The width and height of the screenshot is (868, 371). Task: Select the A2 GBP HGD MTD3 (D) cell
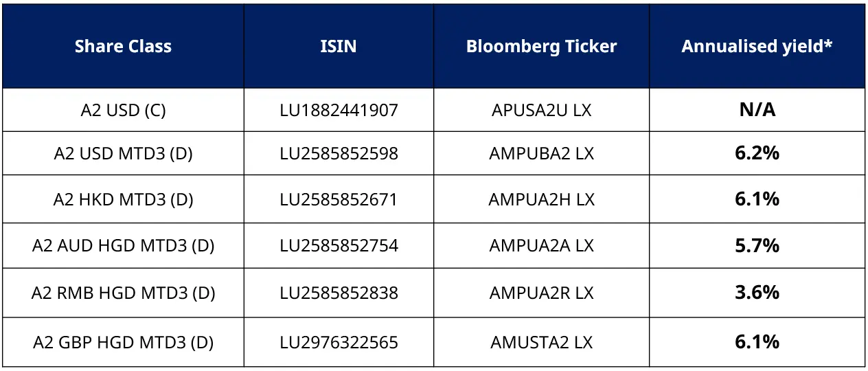(123, 341)
